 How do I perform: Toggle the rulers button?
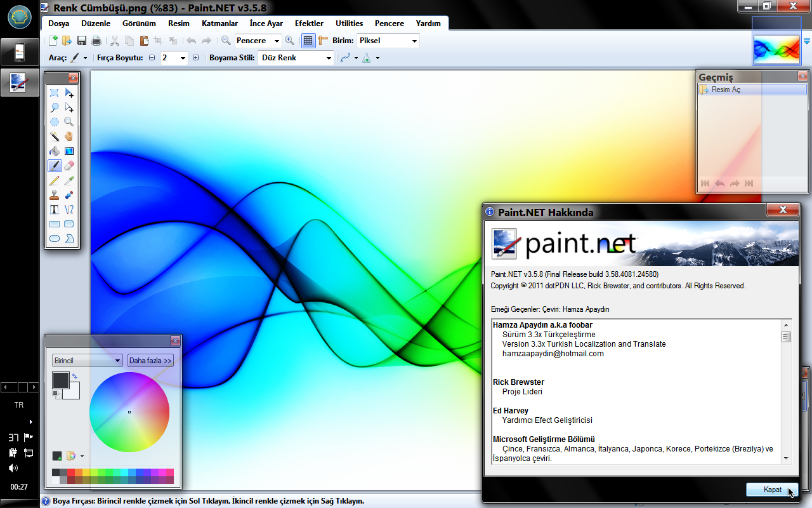pyautogui.click(x=323, y=41)
